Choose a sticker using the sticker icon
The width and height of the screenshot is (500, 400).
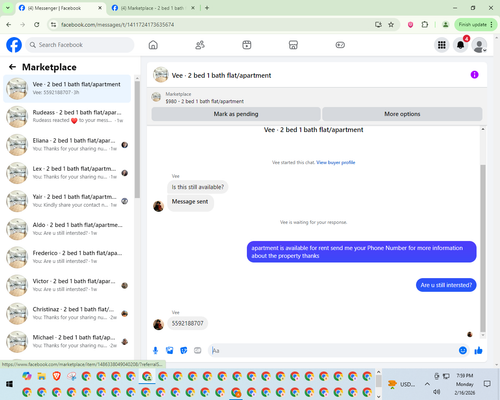click(x=184, y=350)
